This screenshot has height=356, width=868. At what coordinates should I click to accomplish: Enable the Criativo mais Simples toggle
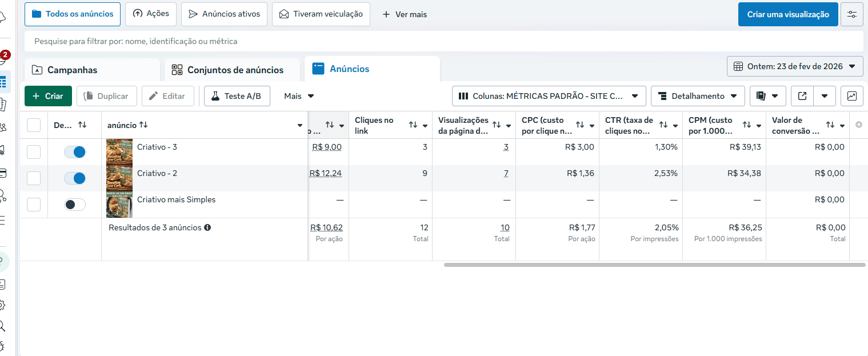pyautogui.click(x=75, y=205)
